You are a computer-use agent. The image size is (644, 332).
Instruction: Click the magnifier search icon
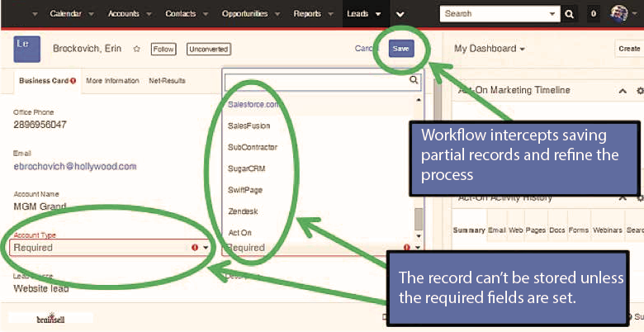coord(569,14)
